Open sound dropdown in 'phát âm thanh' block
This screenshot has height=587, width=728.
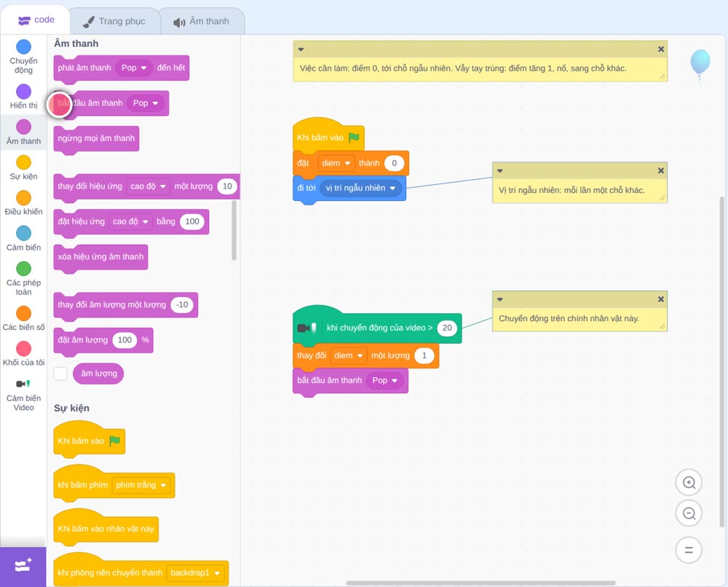click(x=134, y=68)
